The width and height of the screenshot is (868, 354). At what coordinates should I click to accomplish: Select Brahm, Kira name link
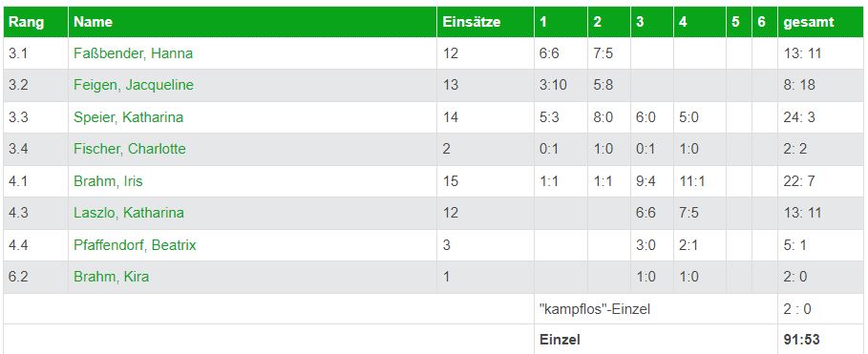point(111,277)
